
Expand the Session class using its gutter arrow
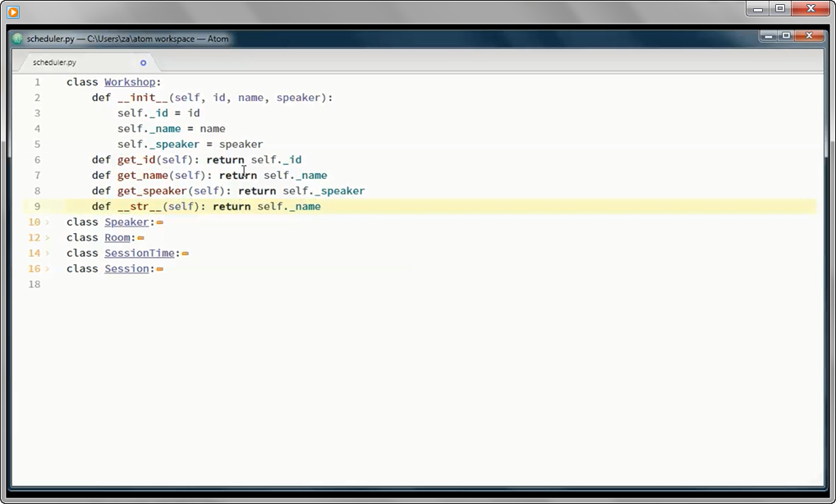pos(48,268)
